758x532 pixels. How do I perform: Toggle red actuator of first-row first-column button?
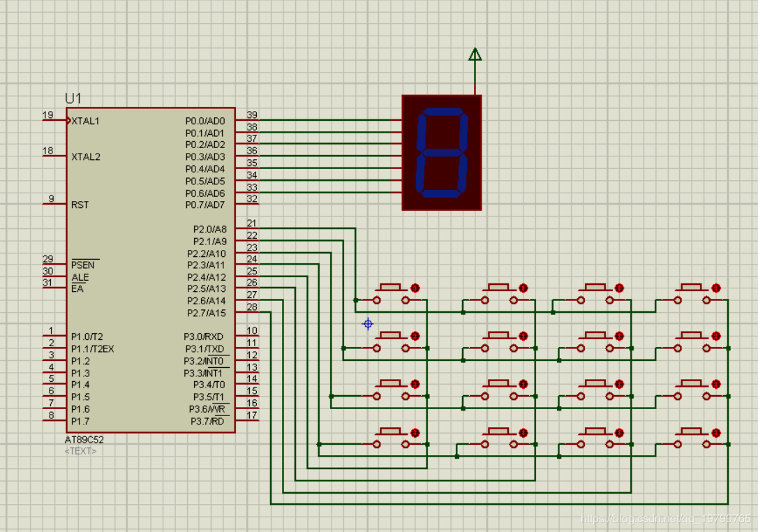click(x=415, y=288)
